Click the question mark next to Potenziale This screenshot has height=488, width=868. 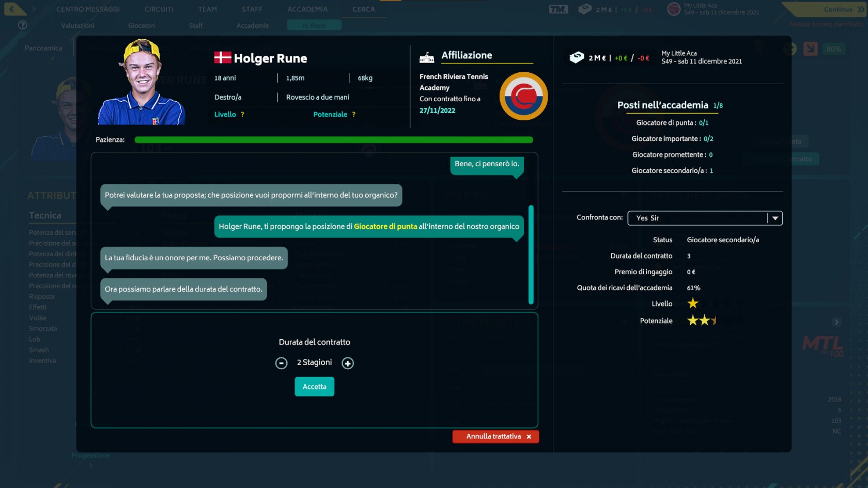[353, 115]
